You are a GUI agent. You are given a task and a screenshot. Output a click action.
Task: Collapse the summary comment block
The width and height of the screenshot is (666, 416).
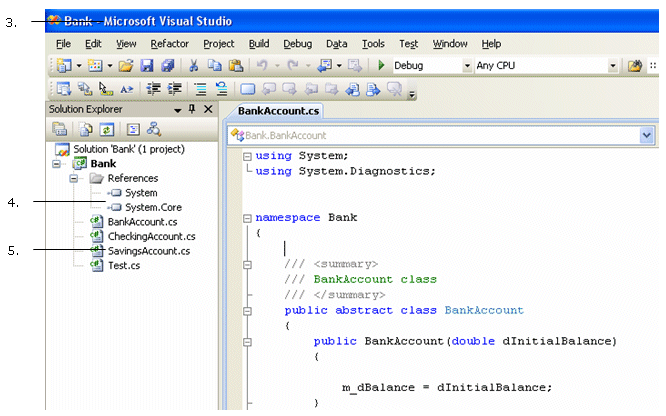click(x=247, y=265)
